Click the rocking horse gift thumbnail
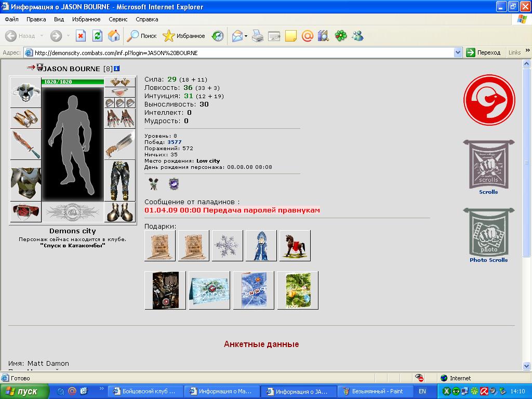532x399 pixels. tap(295, 246)
